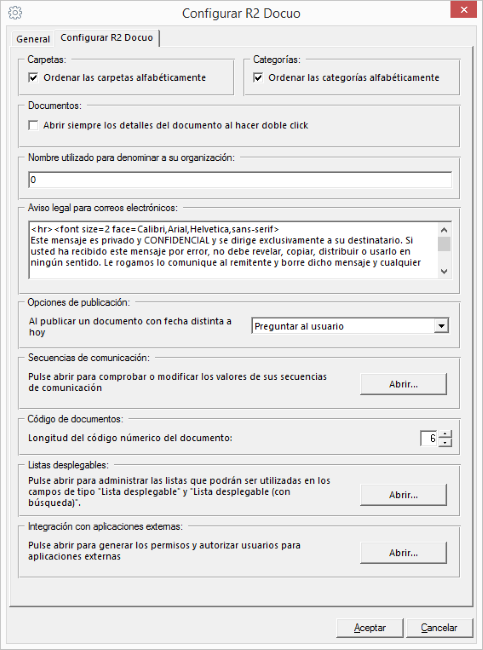Image resolution: width=483 pixels, height=650 pixels.
Task: Click the down arrow of legal notice scrollbar
Action: click(444, 271)
